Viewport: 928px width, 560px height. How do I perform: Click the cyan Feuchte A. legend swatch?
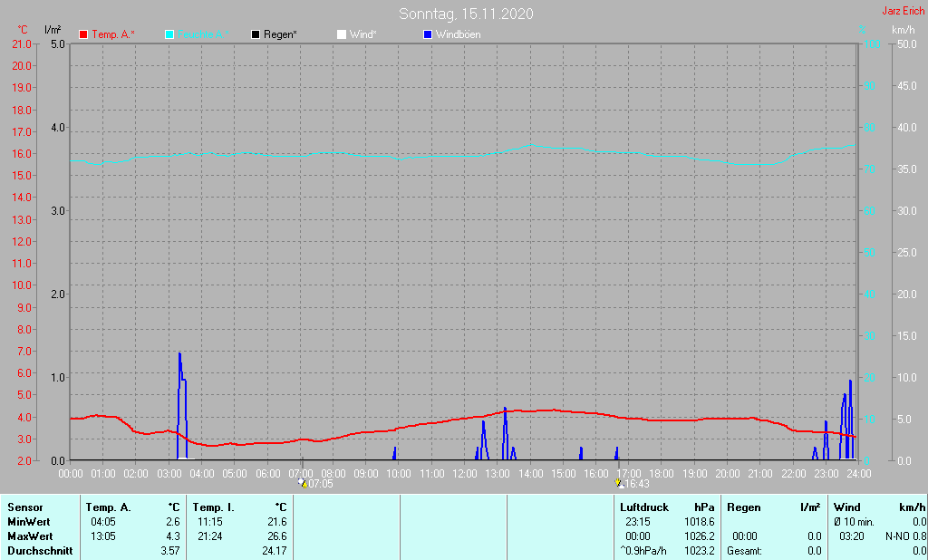coord(169,35)
